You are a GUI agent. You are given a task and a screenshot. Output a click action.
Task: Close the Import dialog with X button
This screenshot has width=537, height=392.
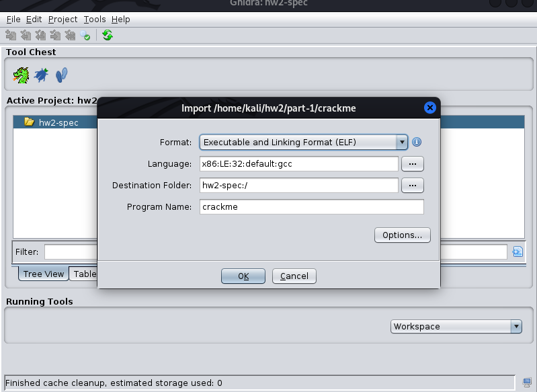tap(430, 108)
